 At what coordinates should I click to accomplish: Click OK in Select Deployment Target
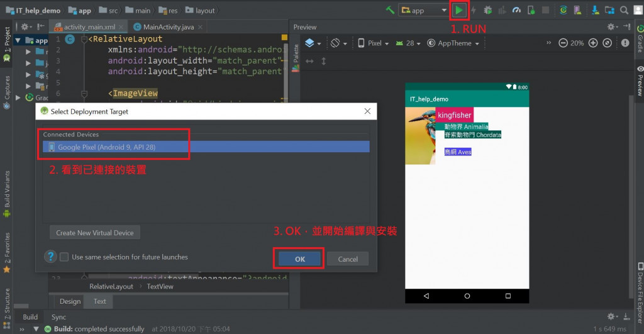coord(300,259)
